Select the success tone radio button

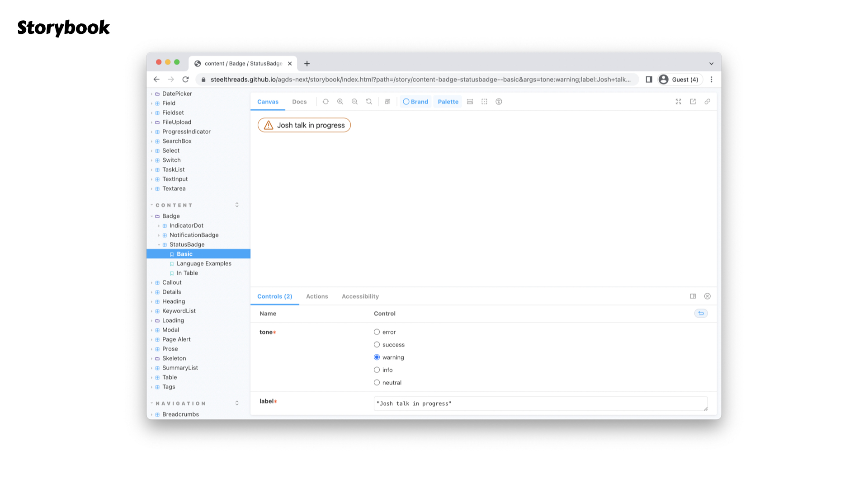(377, 345)
